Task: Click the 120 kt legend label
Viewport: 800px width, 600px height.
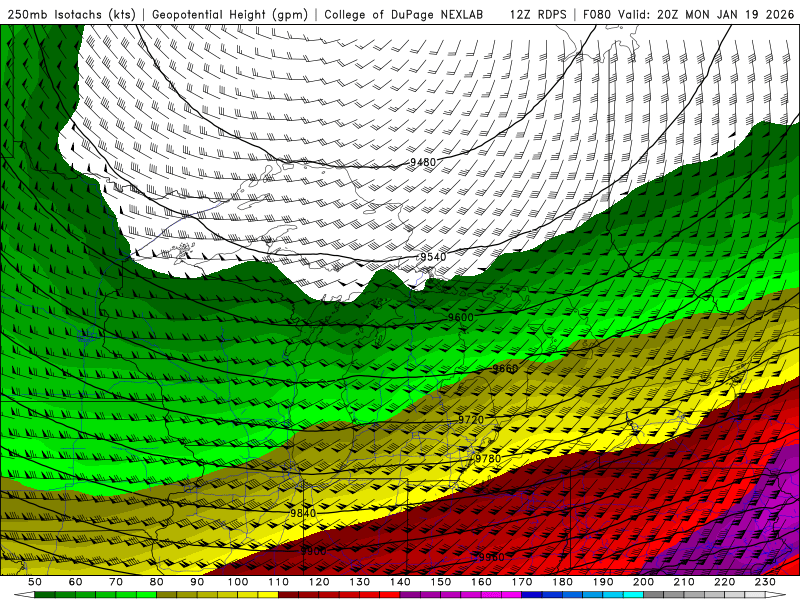Action: pos(319,582)
